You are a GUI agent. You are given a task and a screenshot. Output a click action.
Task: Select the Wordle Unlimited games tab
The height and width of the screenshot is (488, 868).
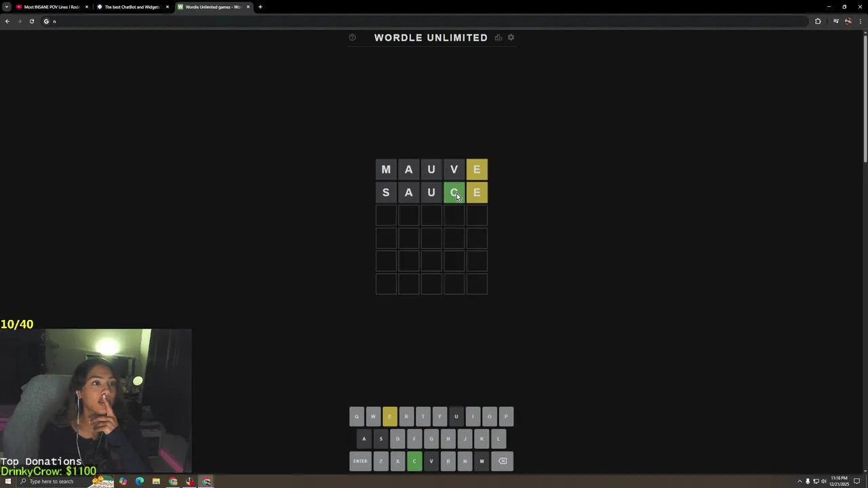[213, 7]
